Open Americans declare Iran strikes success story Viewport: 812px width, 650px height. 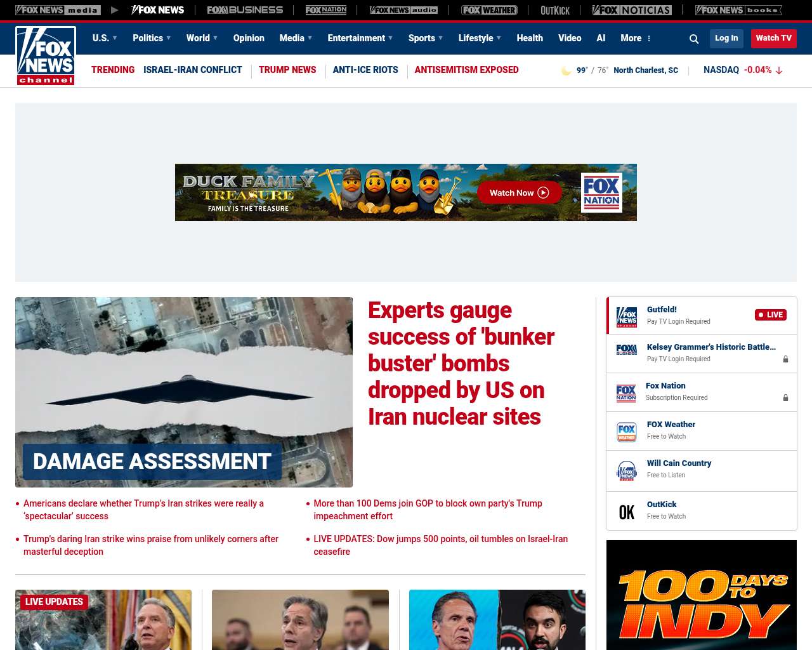[x=144, y=510]
